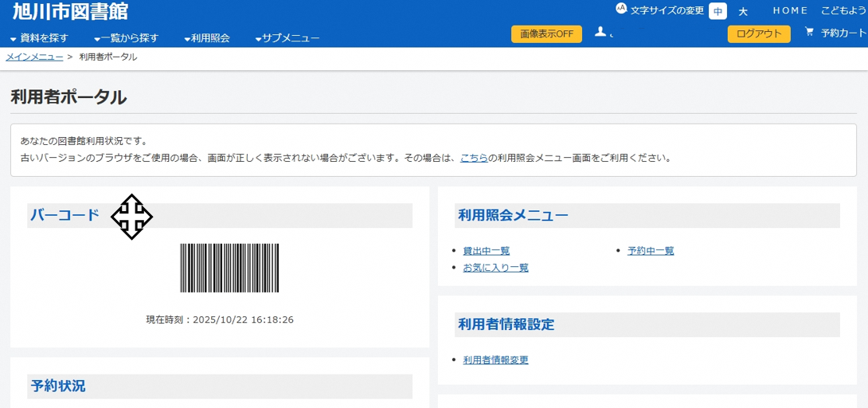Turn off images with 画像表示OFF button

(546, 33)
